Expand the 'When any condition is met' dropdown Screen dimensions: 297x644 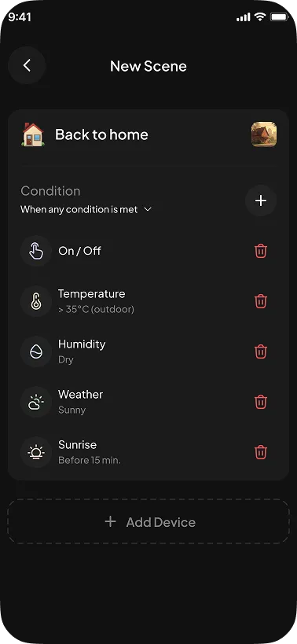pyautogui.click(x=86, y=209)
